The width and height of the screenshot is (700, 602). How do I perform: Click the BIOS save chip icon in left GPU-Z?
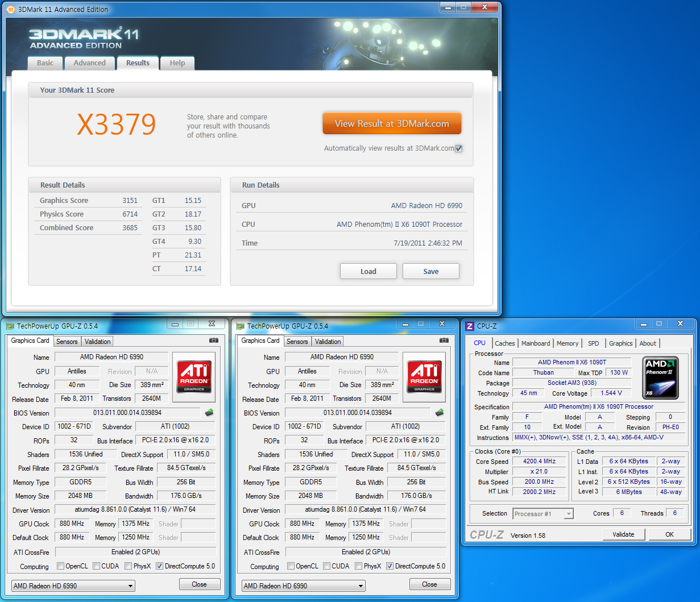tap(209, 413)
